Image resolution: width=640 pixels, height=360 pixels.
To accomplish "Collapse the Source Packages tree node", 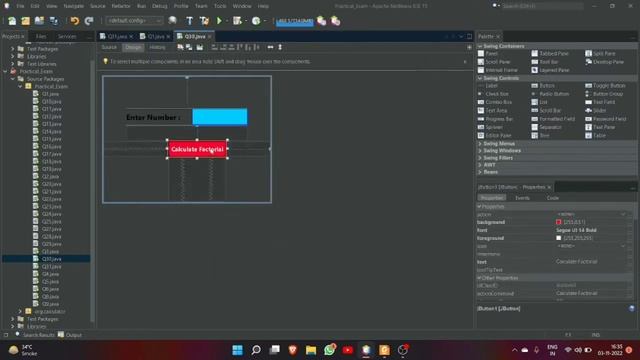I will click(13, 79).
